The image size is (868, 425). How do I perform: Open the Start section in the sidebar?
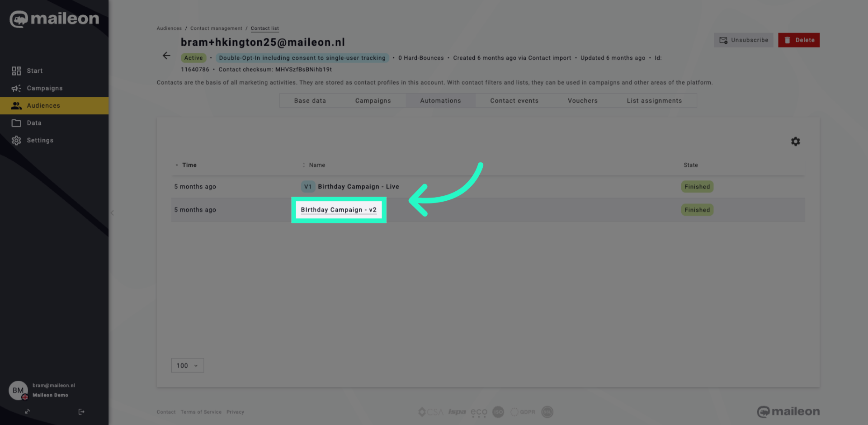pyautogui.click(x=34, y=71)
